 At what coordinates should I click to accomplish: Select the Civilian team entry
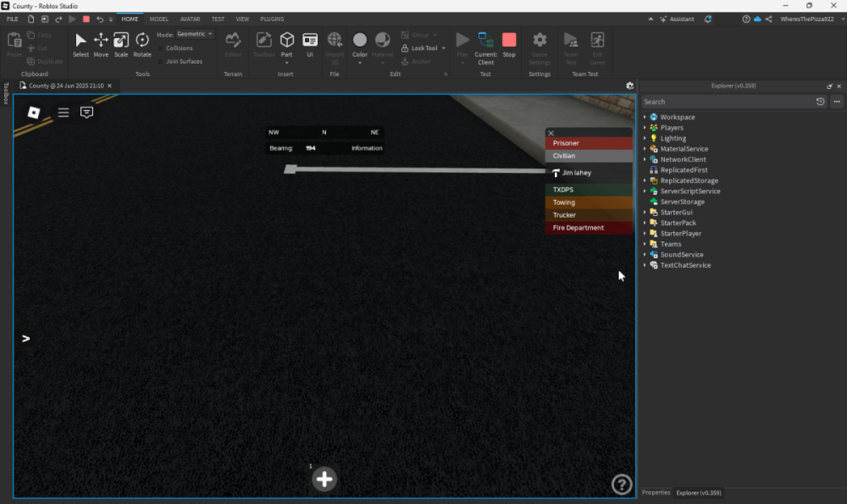click(589, 156)
